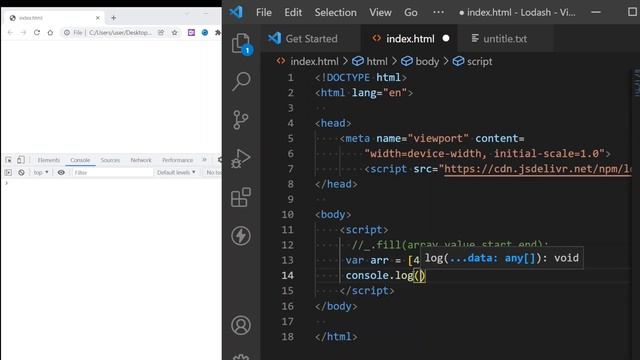Switch to the index.html editor tab

coord(410,39)
